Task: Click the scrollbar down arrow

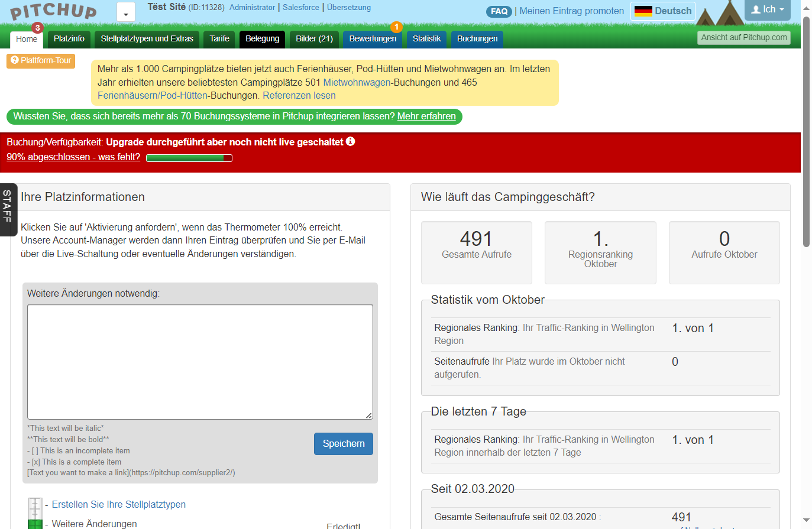Action: tap(807, 521)
